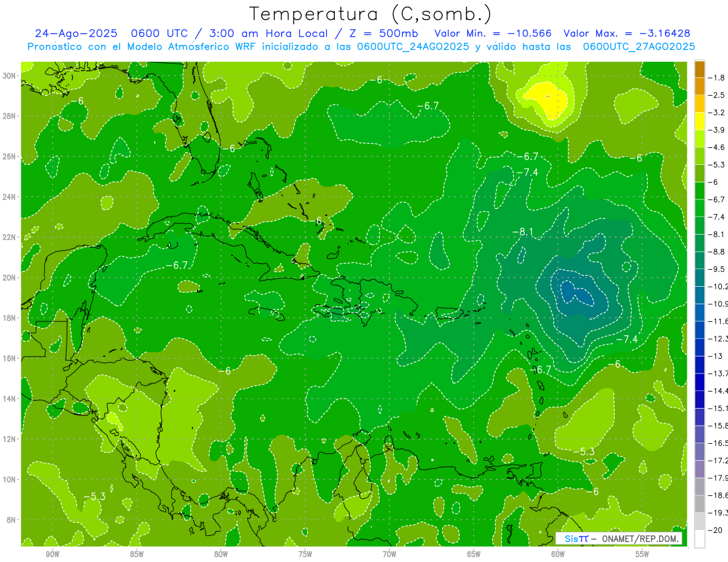Pick the brown swatch atop the color scale
The image size is (728, 562).
click(x=699, y=69)
